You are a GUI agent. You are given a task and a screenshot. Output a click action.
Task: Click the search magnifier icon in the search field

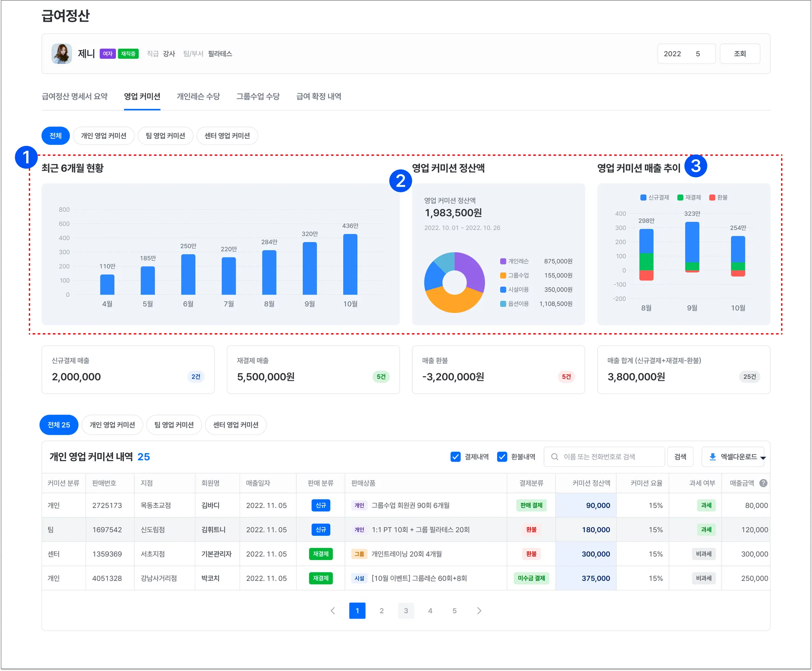[x=555, y=457]
